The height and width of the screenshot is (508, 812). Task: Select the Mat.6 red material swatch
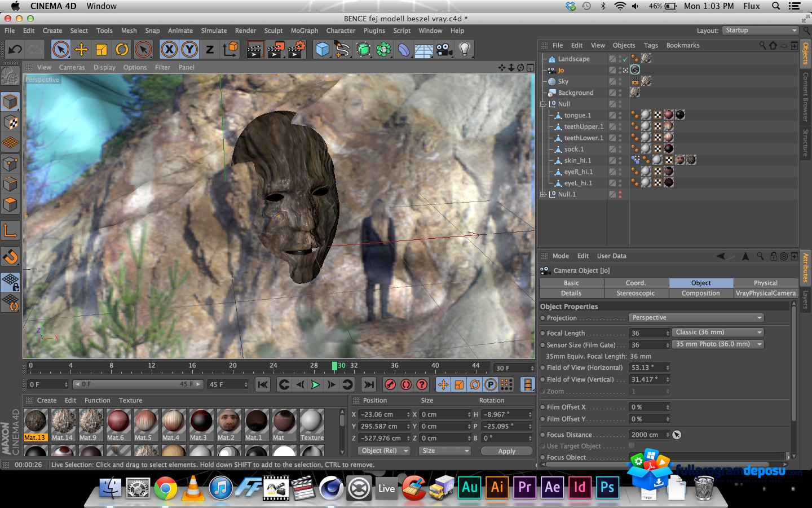(x=118, y=425)
